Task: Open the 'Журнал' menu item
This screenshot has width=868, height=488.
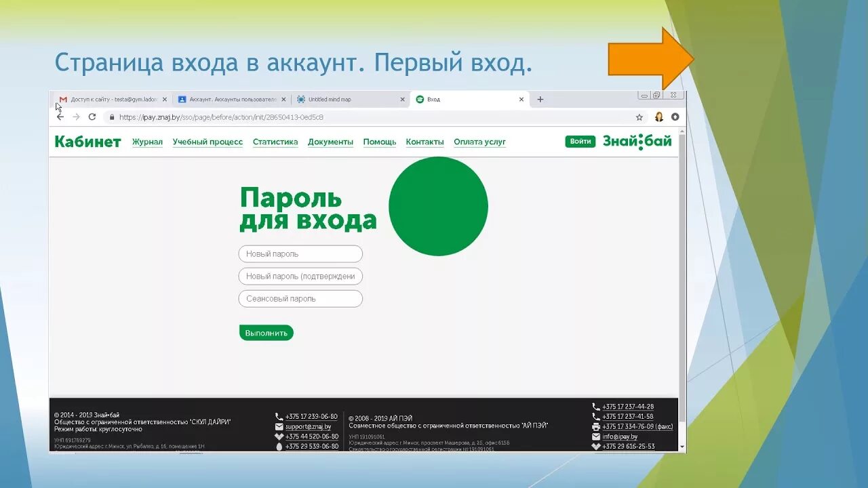Action: click(147, 142)
